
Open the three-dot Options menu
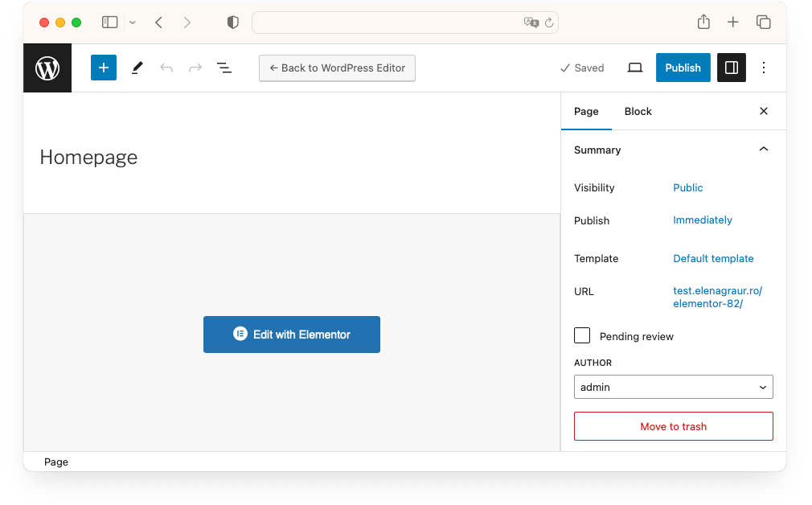point(764,68)
